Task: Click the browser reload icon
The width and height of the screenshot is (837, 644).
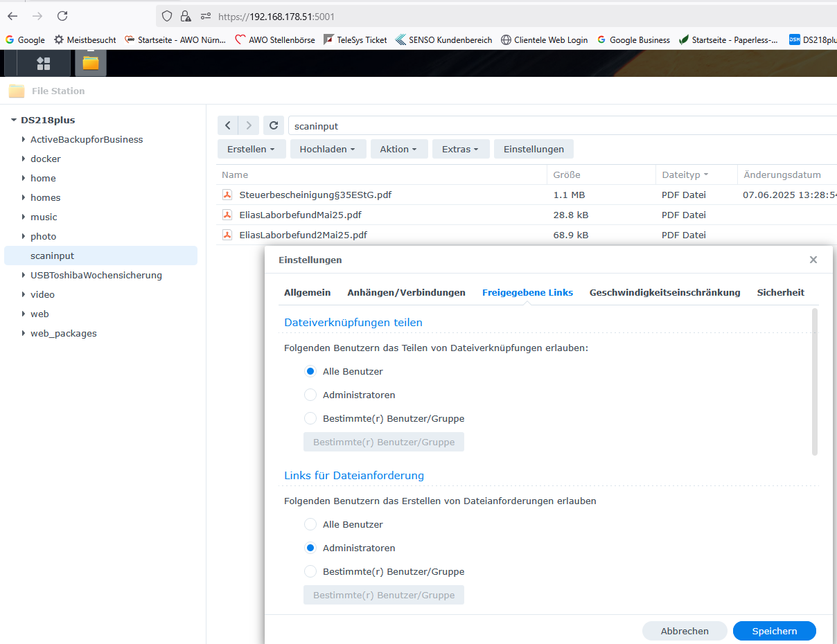Action: 62,15
